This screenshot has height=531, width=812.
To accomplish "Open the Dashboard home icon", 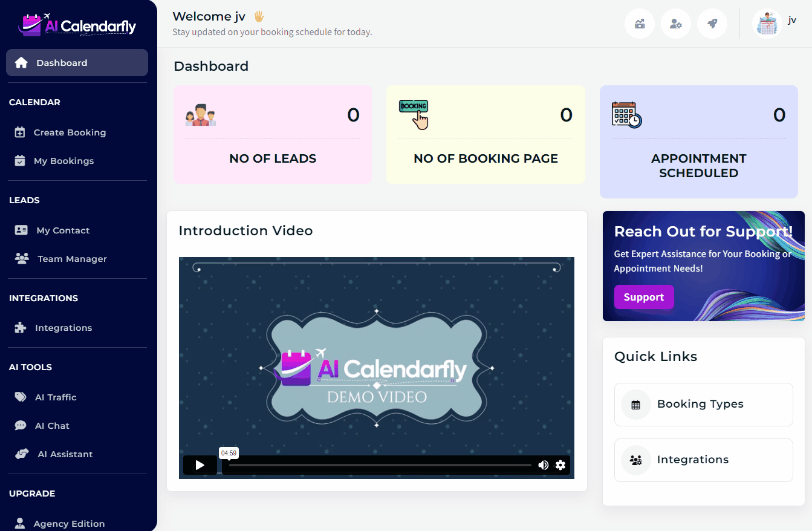I will pos(21,63).
